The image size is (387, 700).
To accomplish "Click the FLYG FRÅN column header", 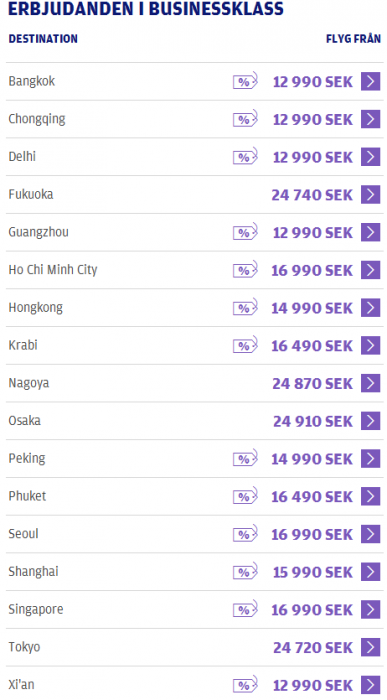I will (x=354, y=39).
